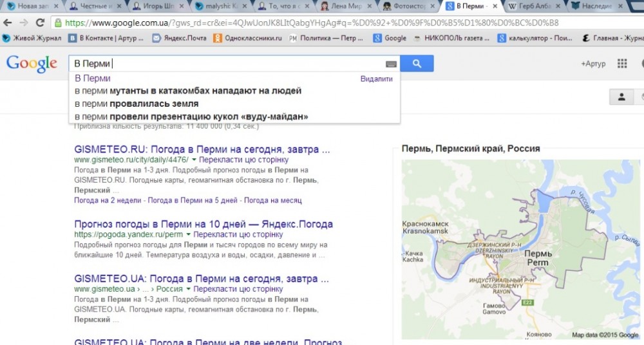Click the browser forward arrow
This screenshot has height=345, width=644.
(x=24, y=23)
